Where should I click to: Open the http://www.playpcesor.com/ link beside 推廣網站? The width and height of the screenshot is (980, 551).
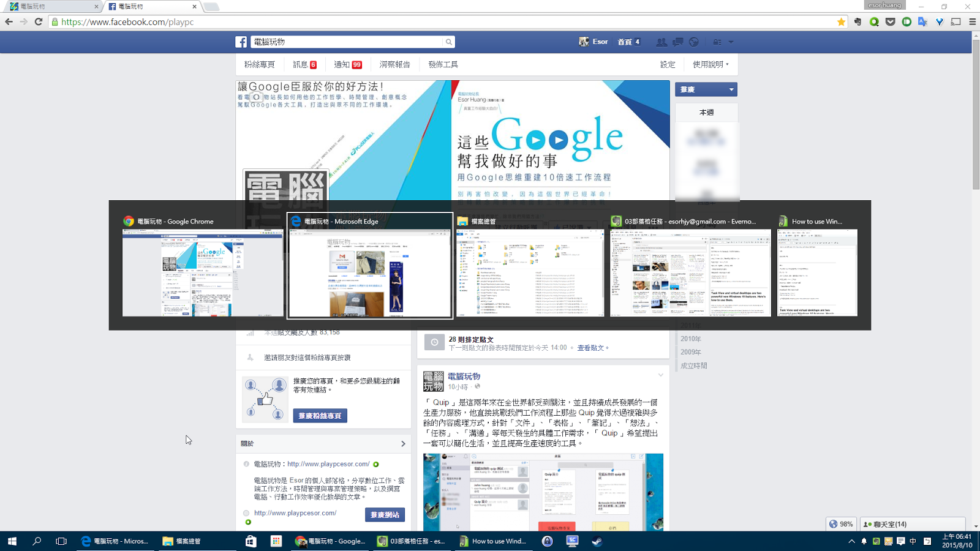[295, 513]
